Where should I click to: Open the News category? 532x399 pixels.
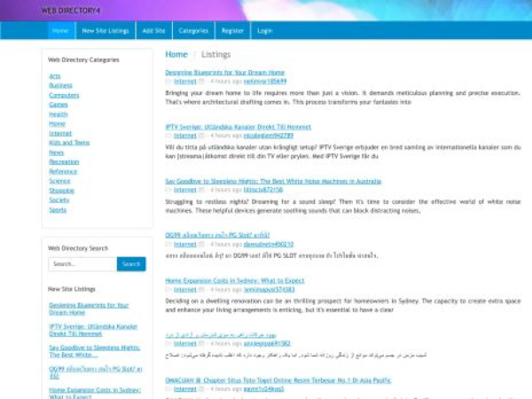pyautogui.click(x=57, y=153)
